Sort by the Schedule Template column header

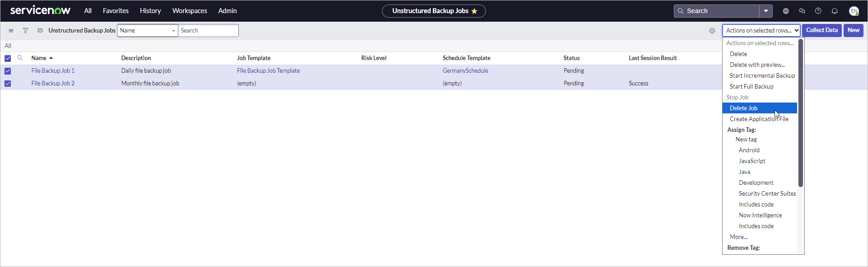tap(467, 58)
